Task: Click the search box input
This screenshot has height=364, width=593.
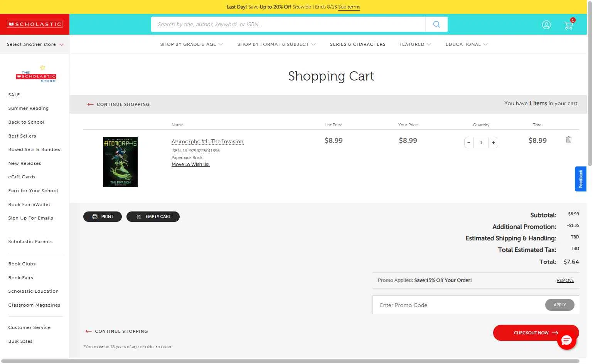Action: [288, 24]
